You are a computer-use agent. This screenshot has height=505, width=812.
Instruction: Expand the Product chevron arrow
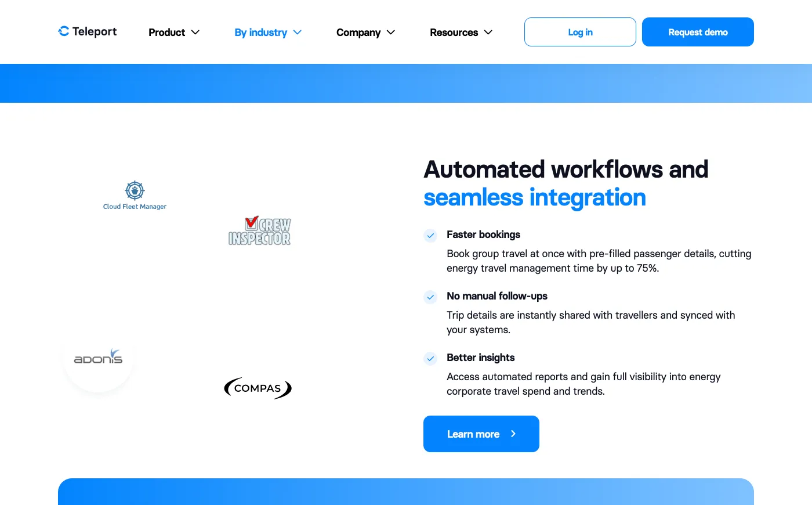(x=195, y=33)
